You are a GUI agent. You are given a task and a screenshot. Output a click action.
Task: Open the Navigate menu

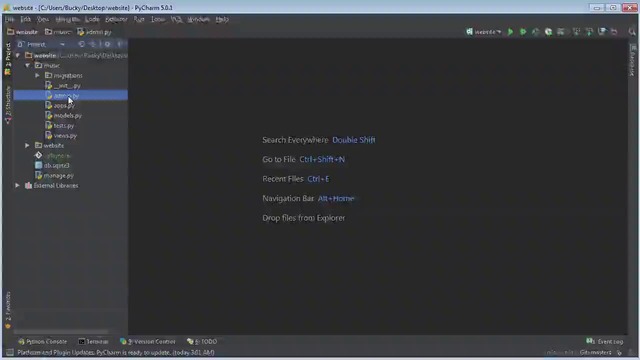click(67, 19)
